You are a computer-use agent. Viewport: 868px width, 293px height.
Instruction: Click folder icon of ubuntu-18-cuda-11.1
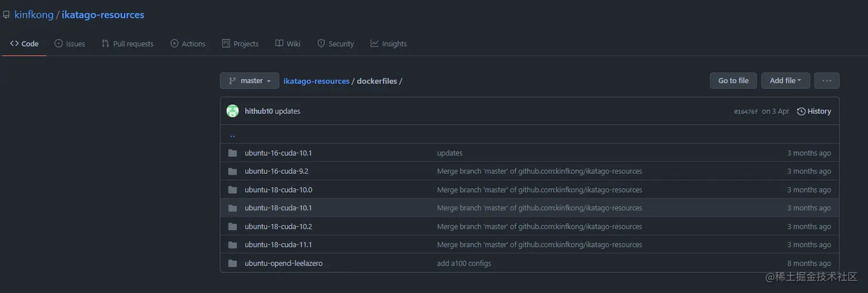click(x=232, y=245)
